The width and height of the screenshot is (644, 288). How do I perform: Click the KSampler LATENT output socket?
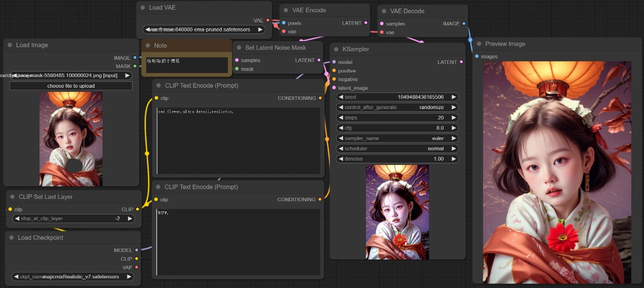461,62
